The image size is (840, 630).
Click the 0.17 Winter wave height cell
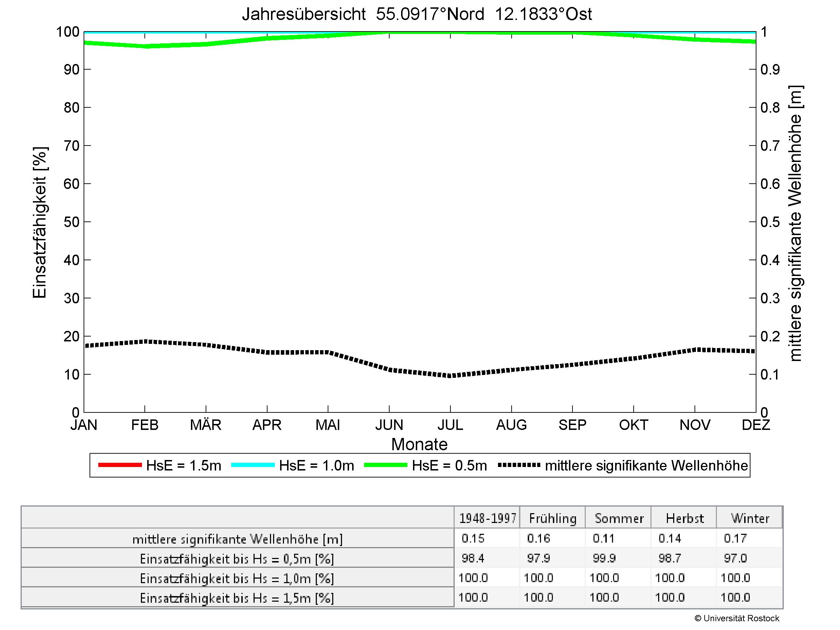click(735, 538)
